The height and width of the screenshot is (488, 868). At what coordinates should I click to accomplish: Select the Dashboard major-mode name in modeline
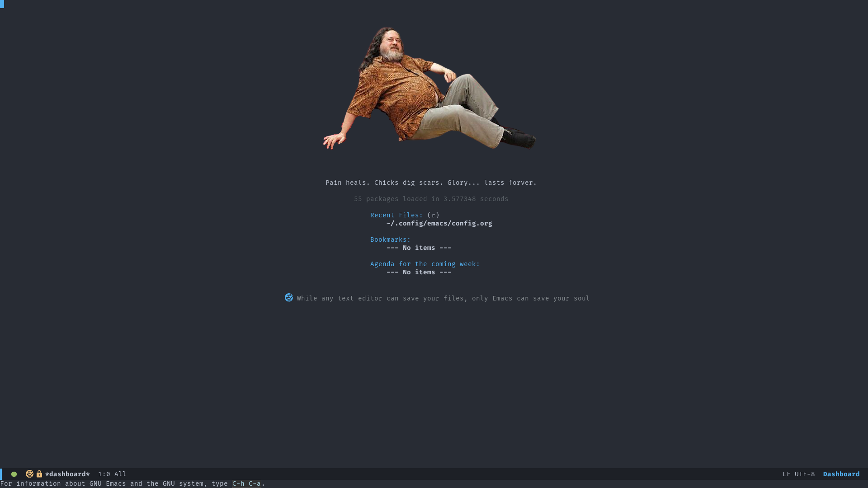pyautogui.click(x=841, y=474)
